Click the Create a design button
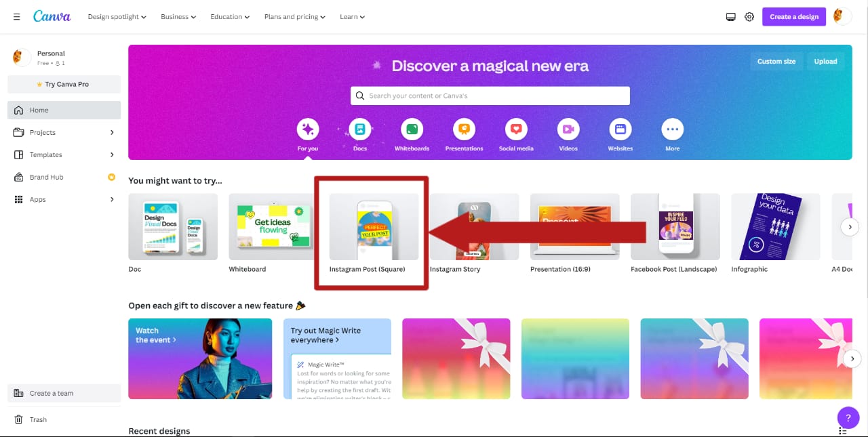Image resolution: width=868 pixels, height=437 pixels. (794, 16)
